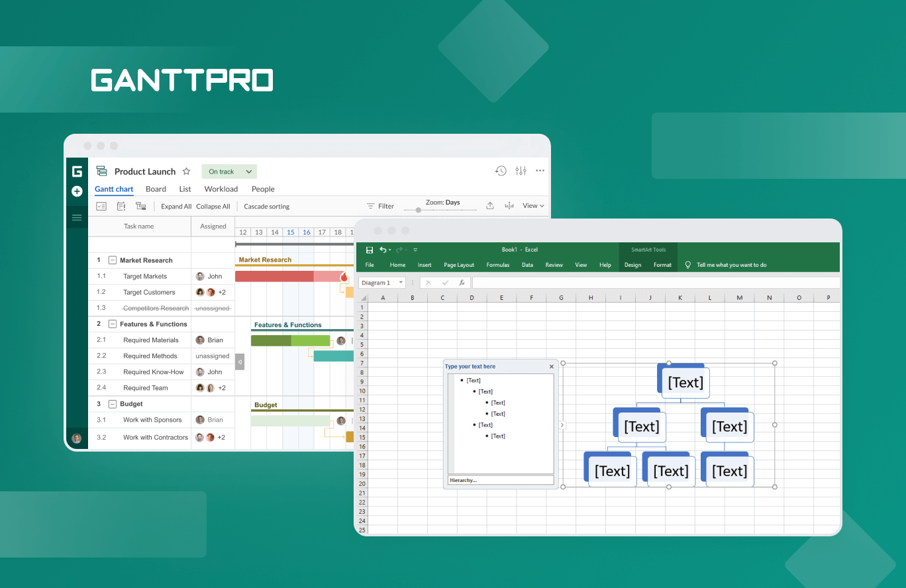
Task: Star the Product Launch project
Action: (x=187, y=171)
